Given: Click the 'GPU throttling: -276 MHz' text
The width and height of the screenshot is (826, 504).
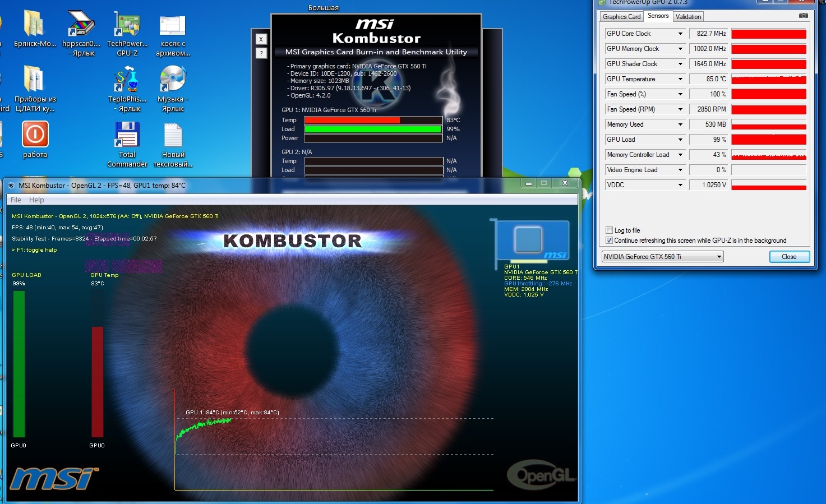Looking at the screenshot, I should [x=538, y=284].
